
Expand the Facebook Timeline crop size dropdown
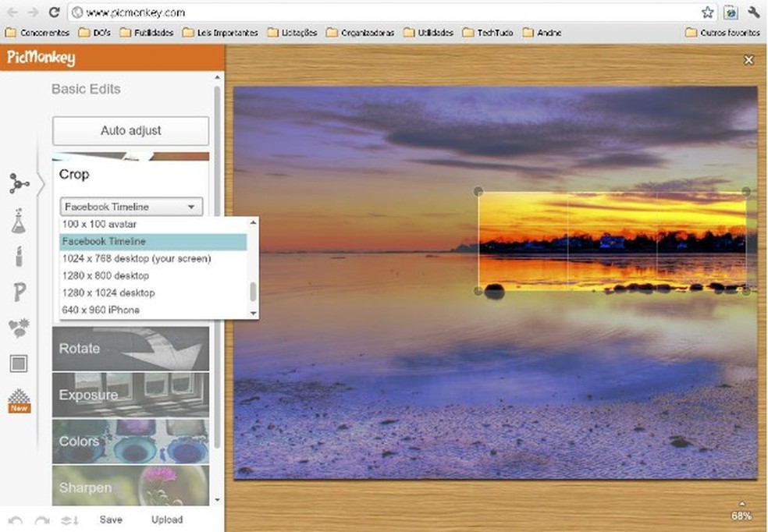click(x=131, y=207)
